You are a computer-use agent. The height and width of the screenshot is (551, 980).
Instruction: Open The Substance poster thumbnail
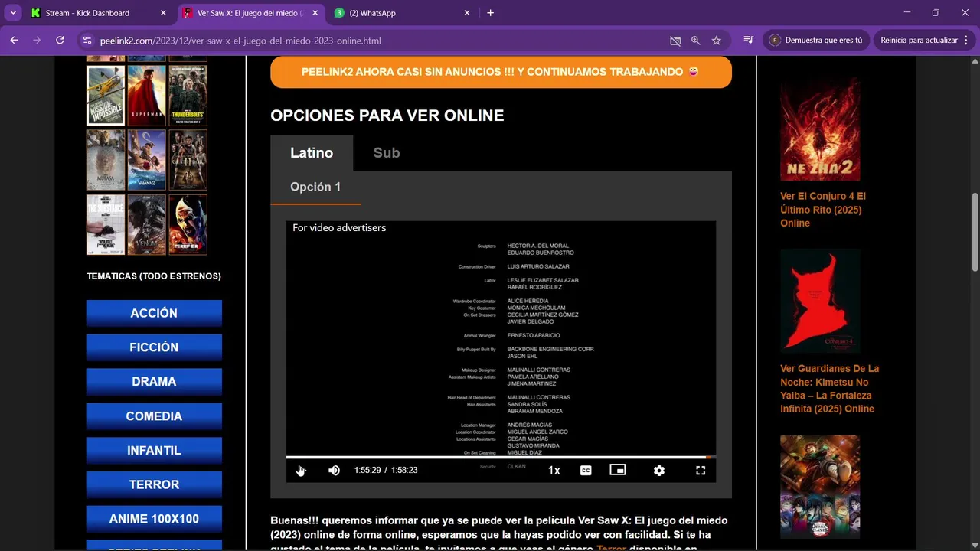106,224
